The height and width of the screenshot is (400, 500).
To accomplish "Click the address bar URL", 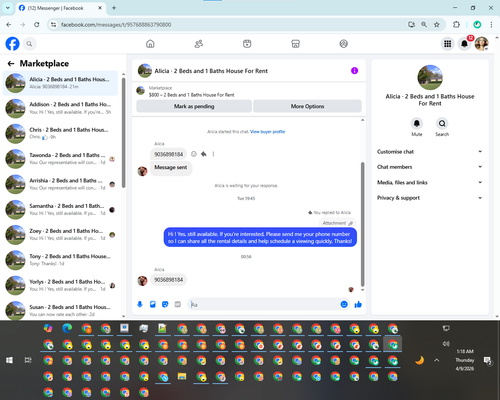I will 116,25.
